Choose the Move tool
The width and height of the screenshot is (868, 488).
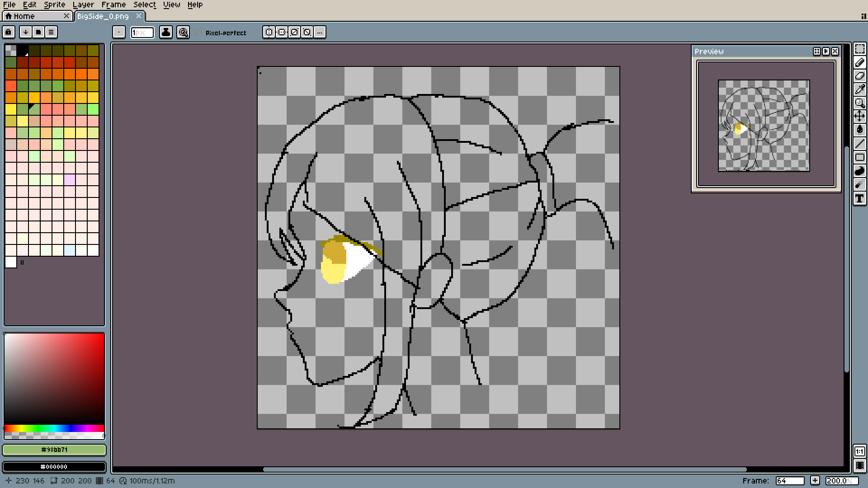tap(859, 117)
